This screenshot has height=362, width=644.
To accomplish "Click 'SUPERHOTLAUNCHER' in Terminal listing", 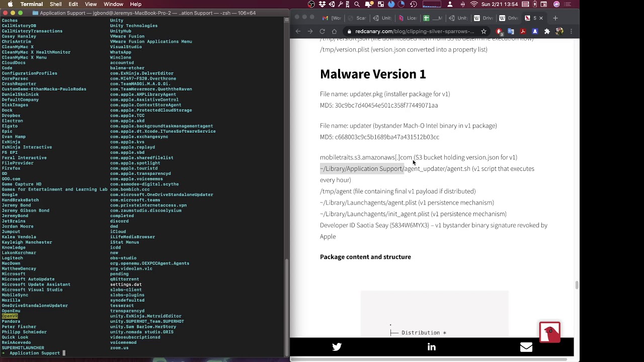I will 23,348.
